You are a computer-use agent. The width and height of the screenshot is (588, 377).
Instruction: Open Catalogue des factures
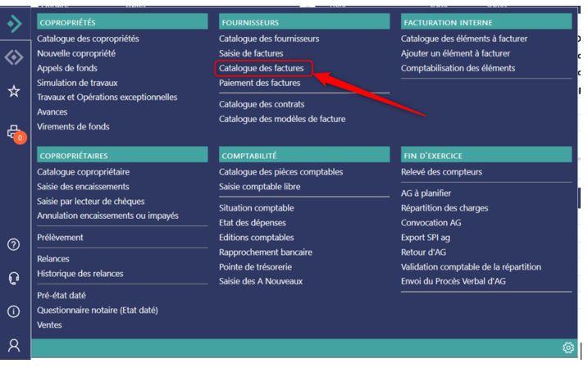[261, 68]
